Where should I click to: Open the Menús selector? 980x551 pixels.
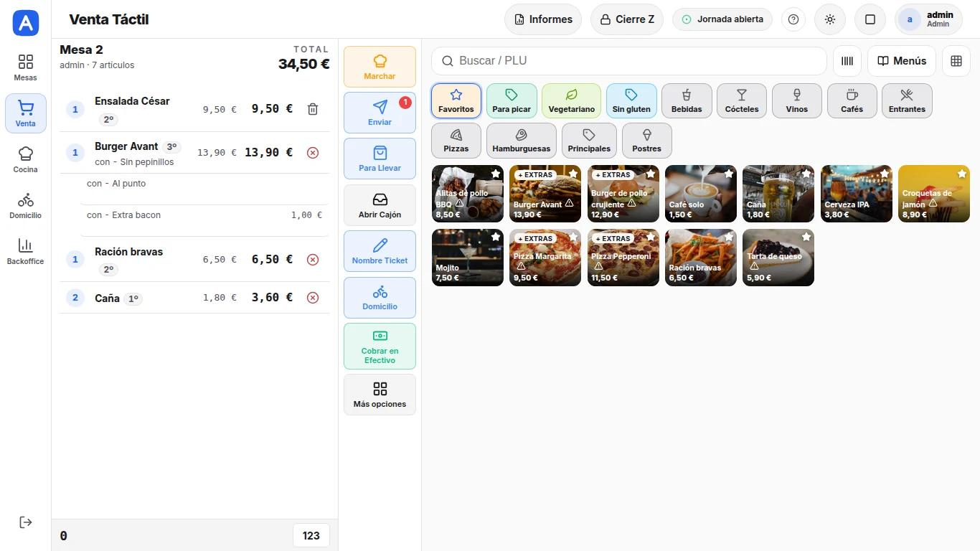coord(902,61)
